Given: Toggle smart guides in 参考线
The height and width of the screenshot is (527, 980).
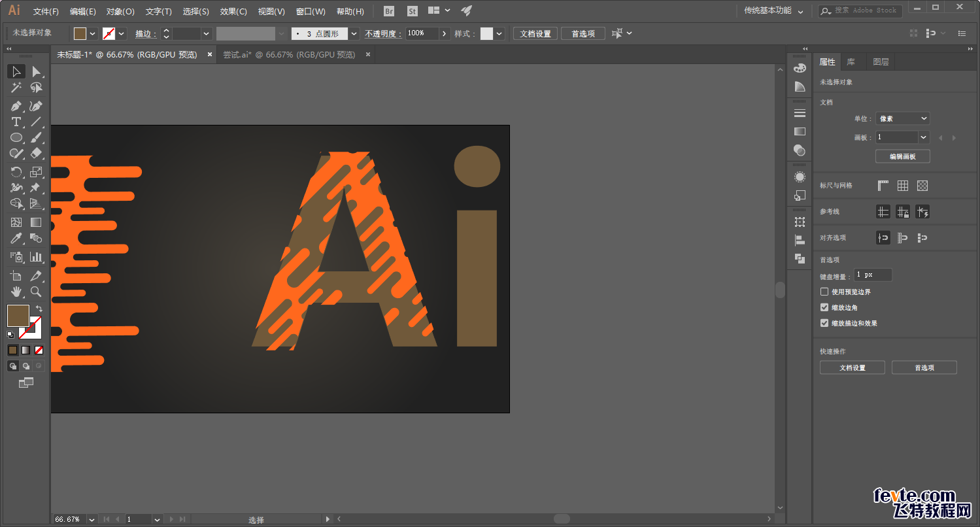Looking at the screenshot, I should pyautogui.click(x=922, y=212).
